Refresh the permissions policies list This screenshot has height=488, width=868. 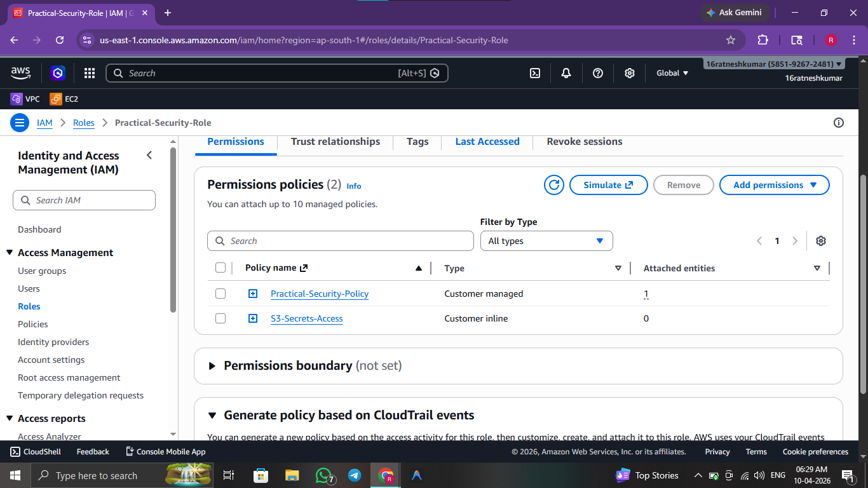coord(554,185)
